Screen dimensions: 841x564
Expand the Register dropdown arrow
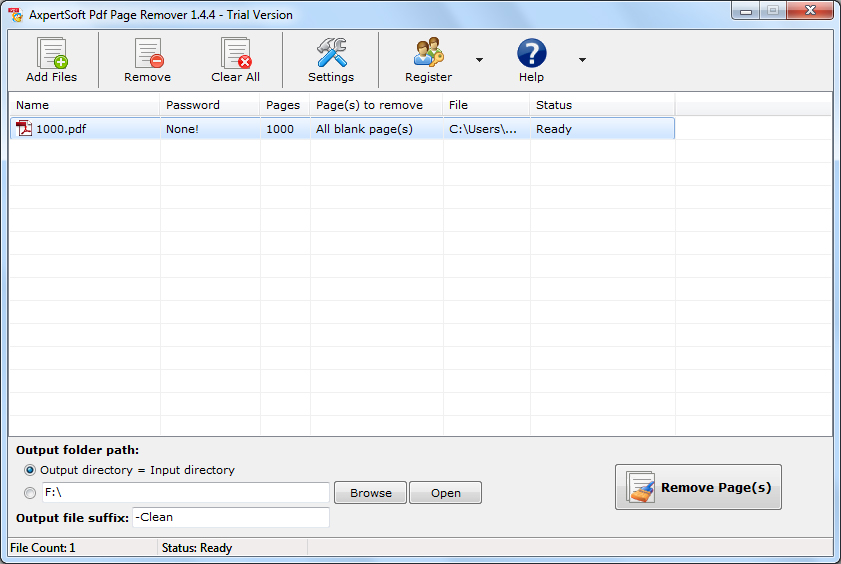coord(479,60)
